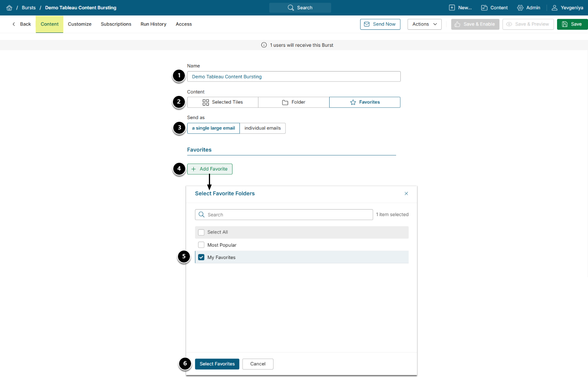The height and width of the screenshot is (382, 588).
Task: Cancel the favorite folder selection
Action: [258, 364]
